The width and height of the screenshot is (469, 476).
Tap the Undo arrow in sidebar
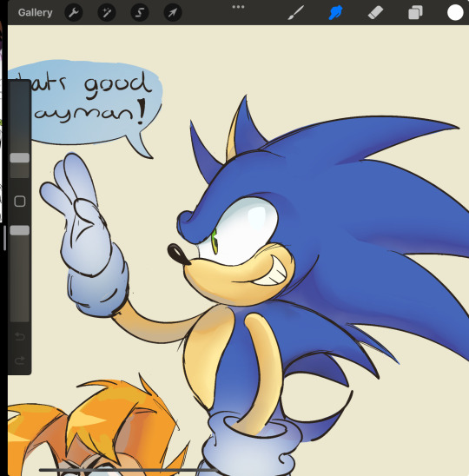click(x=20, y=336)
